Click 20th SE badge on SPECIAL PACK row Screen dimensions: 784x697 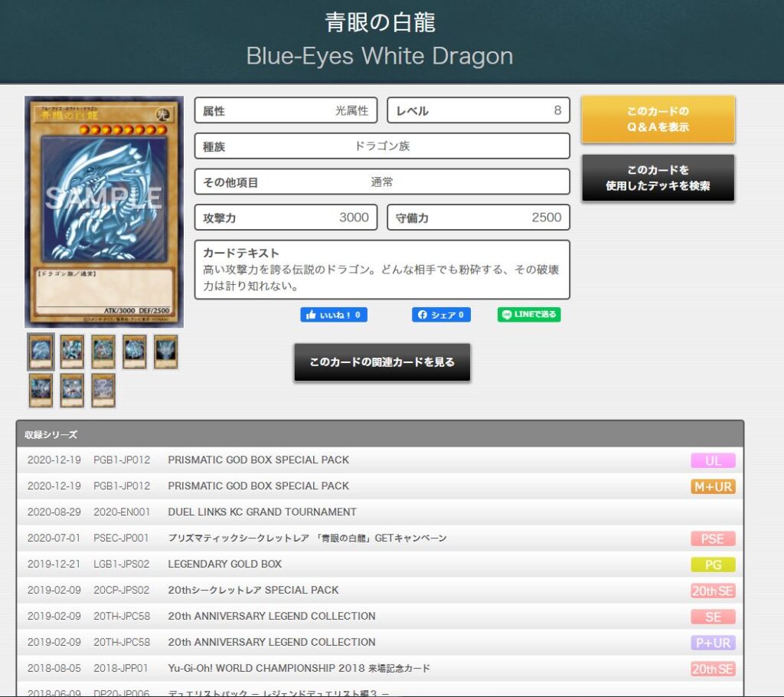point(713,591)
